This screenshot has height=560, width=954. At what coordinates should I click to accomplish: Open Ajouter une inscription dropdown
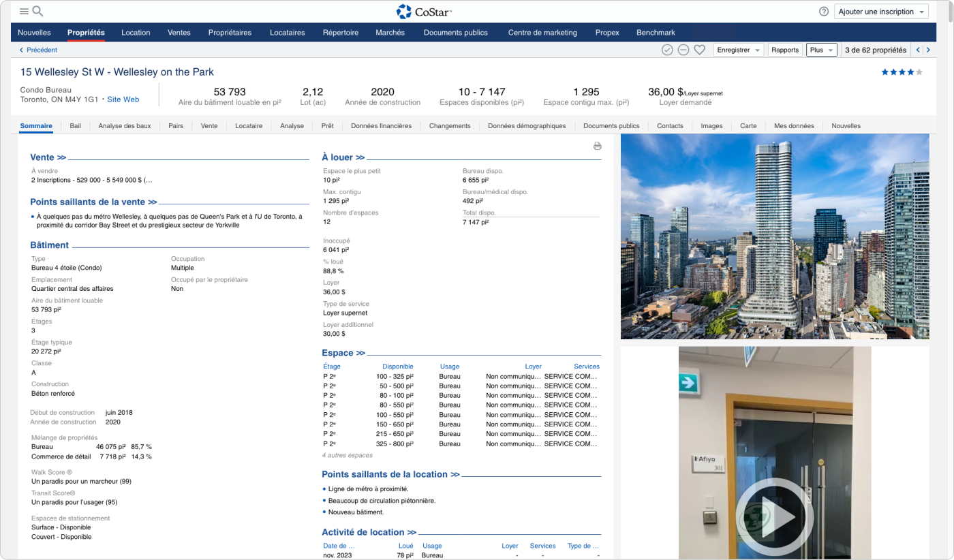point(882,12)
